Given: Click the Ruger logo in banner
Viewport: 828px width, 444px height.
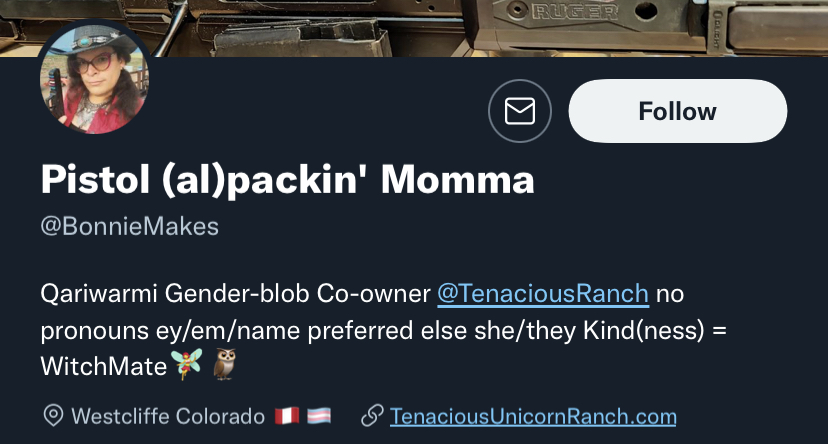Looking at the screenshot, I should pyautogui.click(x=575, y=12).
